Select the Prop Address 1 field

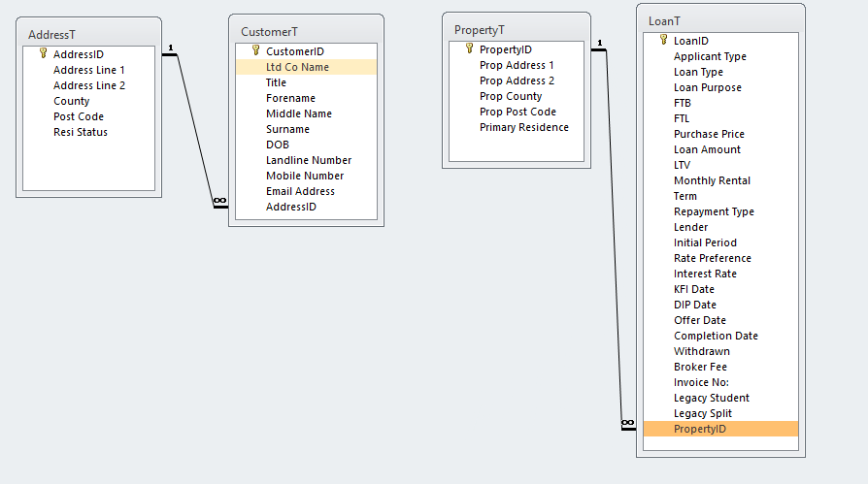(x=517, y=65)
